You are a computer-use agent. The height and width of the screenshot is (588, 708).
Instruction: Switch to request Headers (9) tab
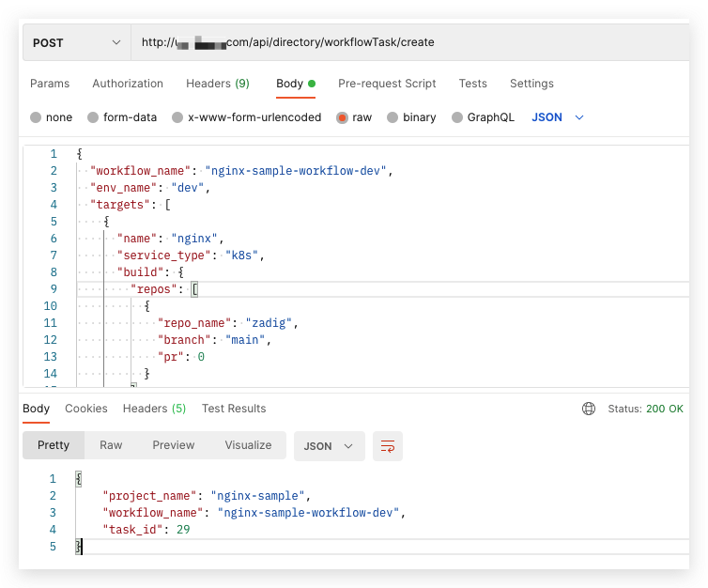point(218,84)
